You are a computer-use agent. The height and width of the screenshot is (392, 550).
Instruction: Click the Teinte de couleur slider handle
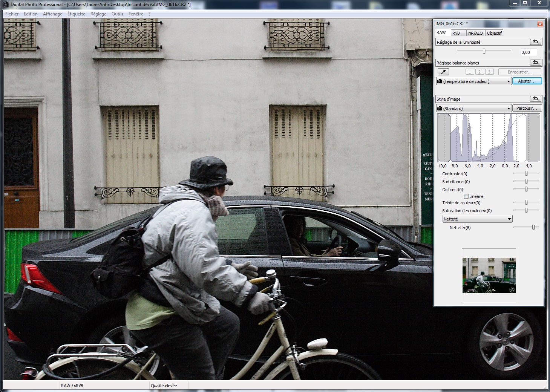point(526,202)
